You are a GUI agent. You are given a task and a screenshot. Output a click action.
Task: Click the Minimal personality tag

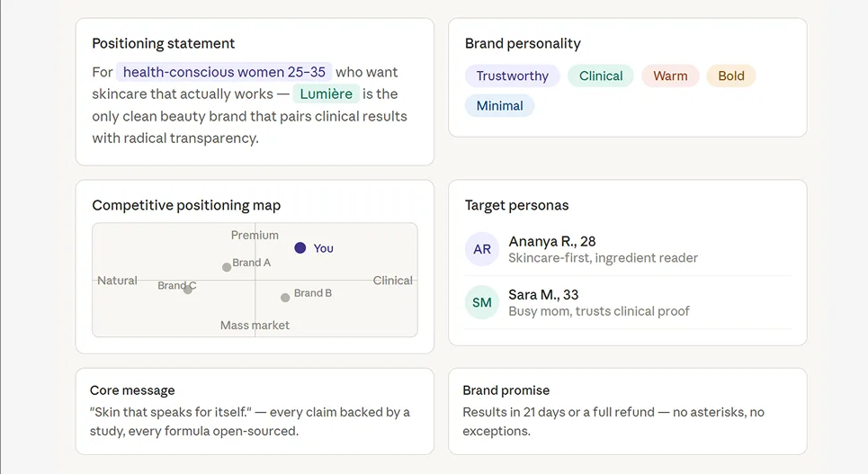(x=499, y=106)
